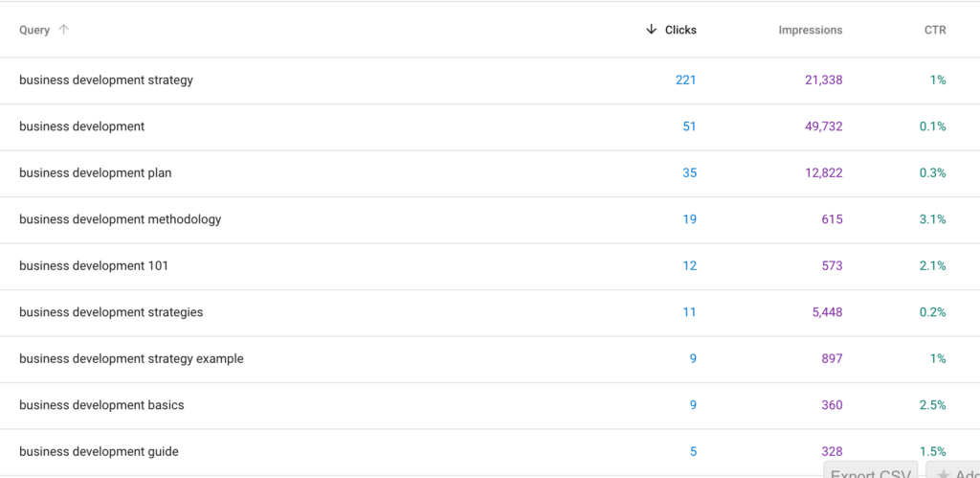Click the Clicks descending arrow icon
The width and height of the screenshot is (980, 478).
(x=652, y=30)
